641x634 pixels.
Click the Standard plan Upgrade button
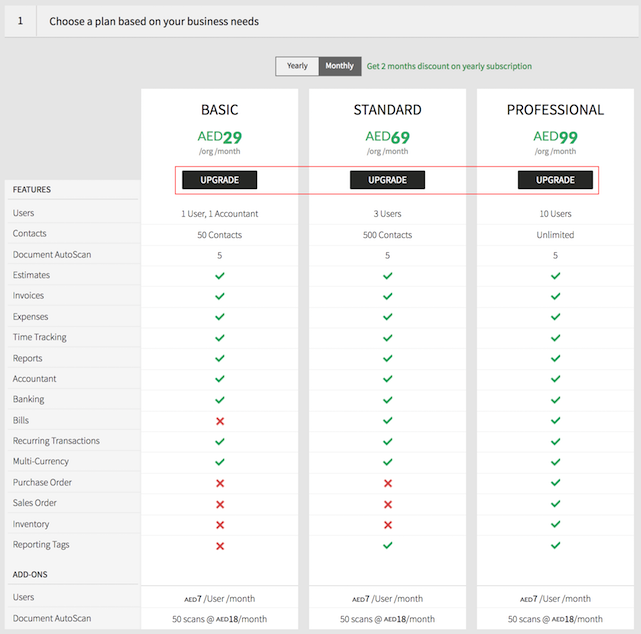387,180
